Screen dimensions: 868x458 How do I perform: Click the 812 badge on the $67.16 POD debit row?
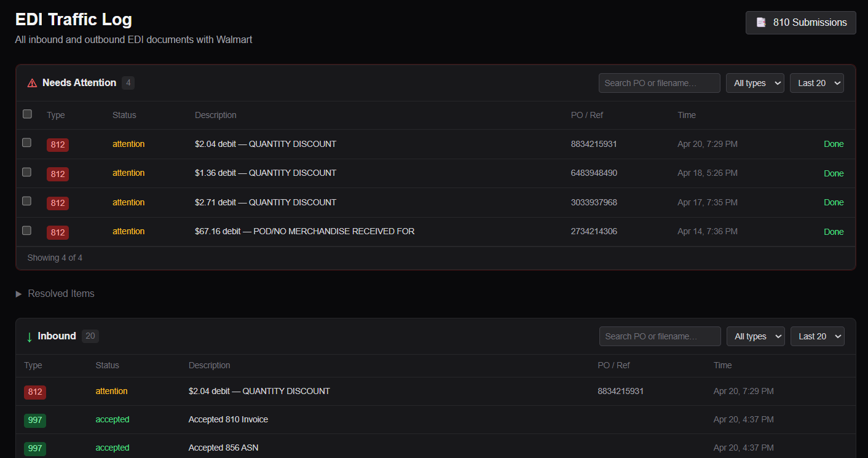coord(57,232)
